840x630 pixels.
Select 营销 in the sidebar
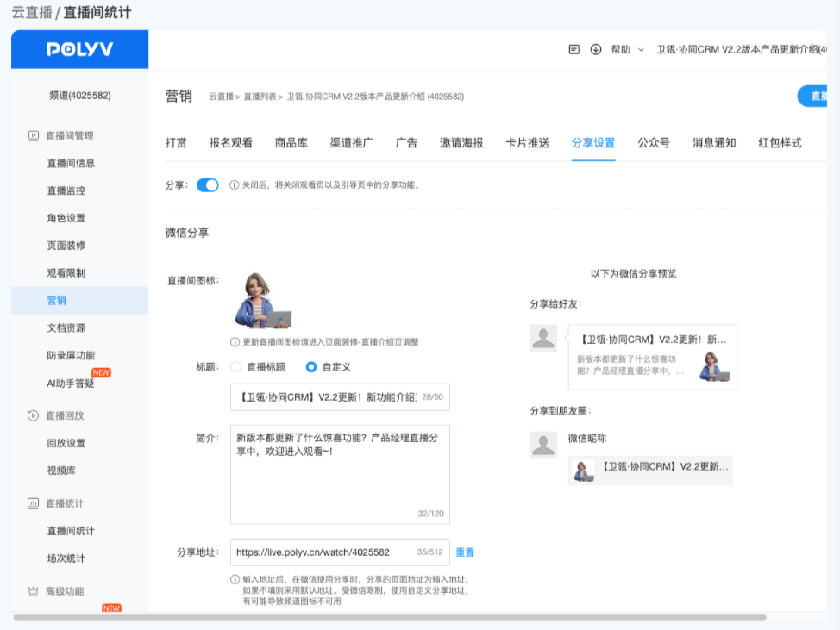click(80, 300)
